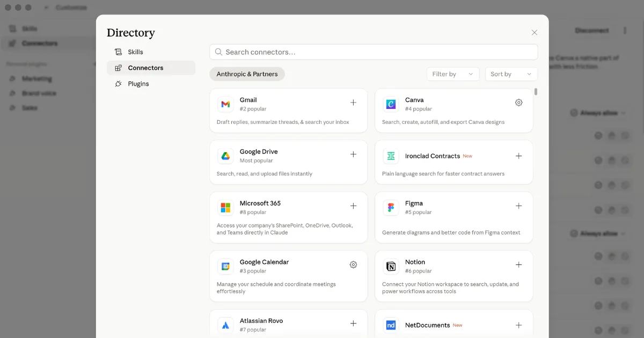Screen dimensions: 644x338
Task: Click the Ironclad Contracts logo icon
Action: tap(391, 156)
